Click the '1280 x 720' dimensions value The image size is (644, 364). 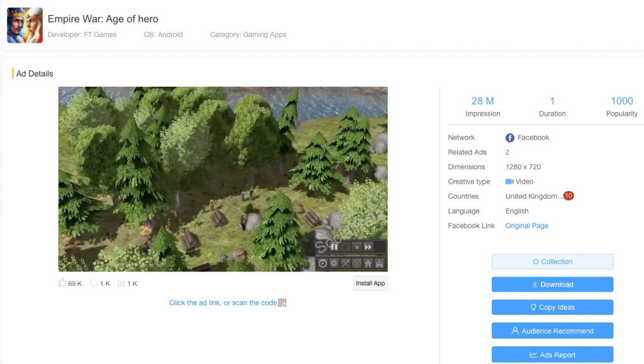click(x=523, y=167)
